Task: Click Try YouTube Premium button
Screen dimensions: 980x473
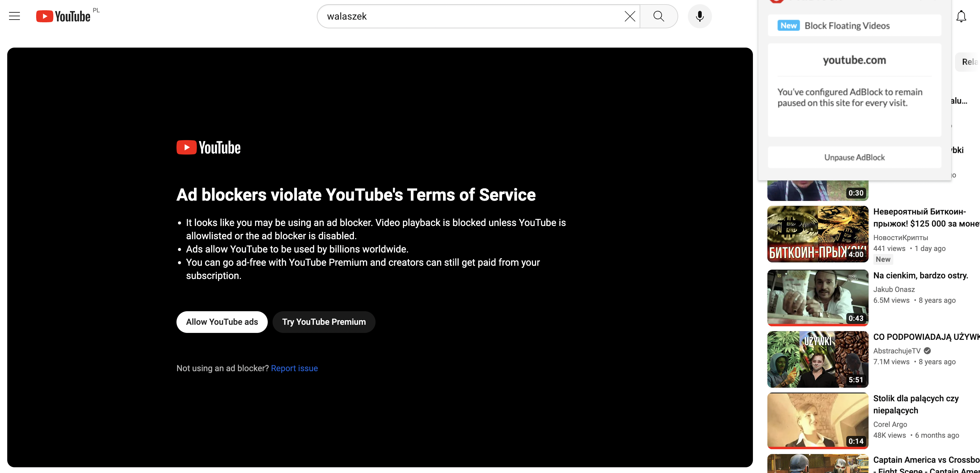Action: pos(324,322)
